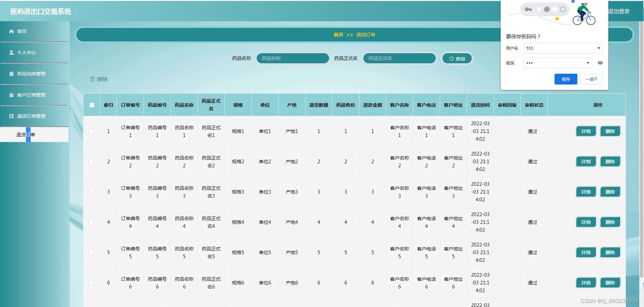Expand the 个人中心 menu chevron
This screenshot has width=644, height=307.
pos(63,53)
